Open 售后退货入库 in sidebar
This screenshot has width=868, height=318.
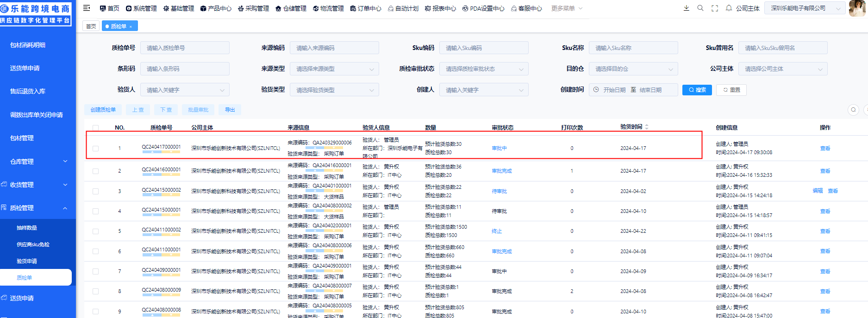(28, 91)
